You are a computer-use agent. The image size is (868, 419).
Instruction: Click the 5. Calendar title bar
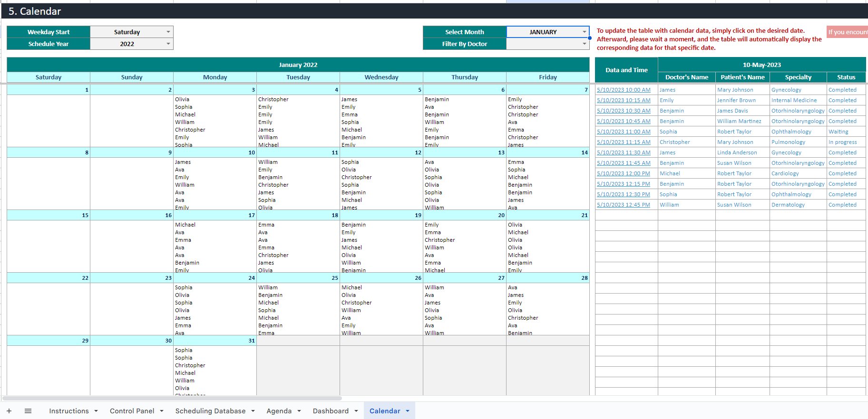pos(434,11)
